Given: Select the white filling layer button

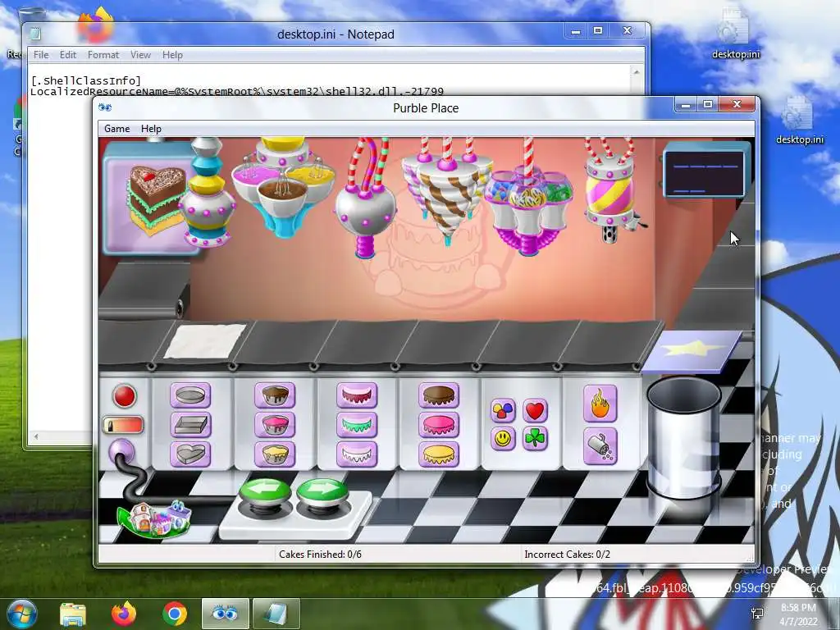Looking at the screenshot, I should pyautogui.click(x=357, y=454).
